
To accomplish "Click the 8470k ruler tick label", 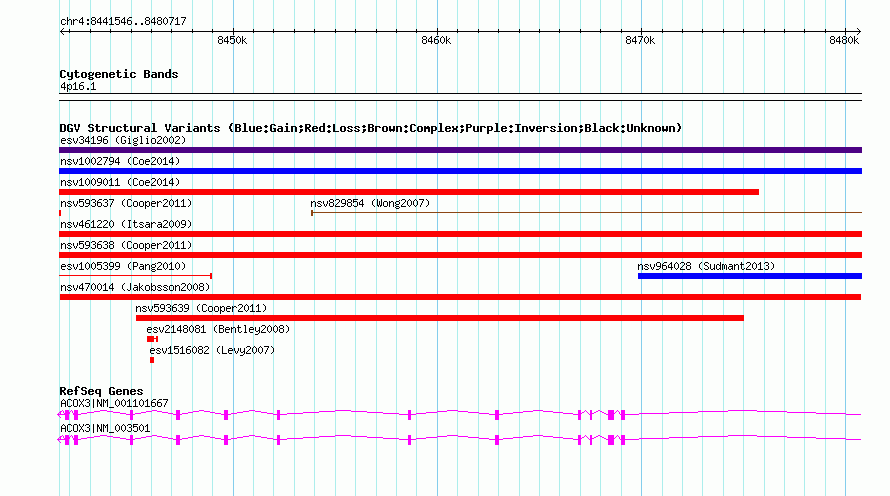I will coord(640,40).
